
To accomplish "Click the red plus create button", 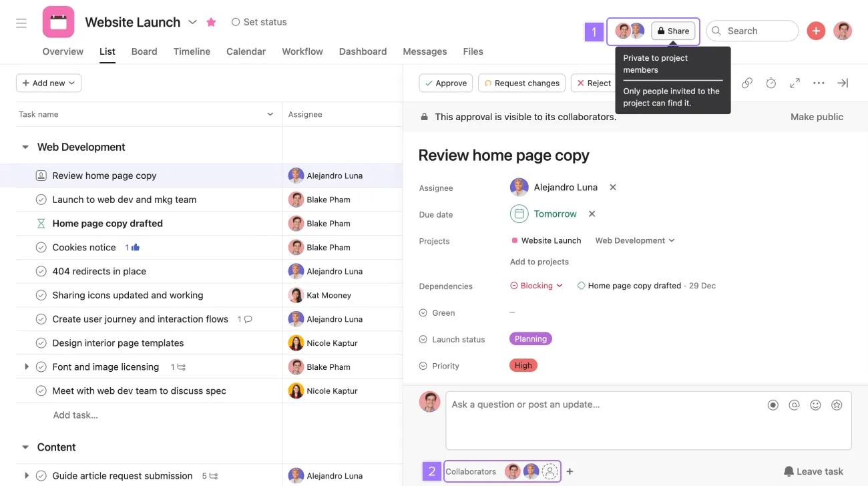I will tap(815, 31).
